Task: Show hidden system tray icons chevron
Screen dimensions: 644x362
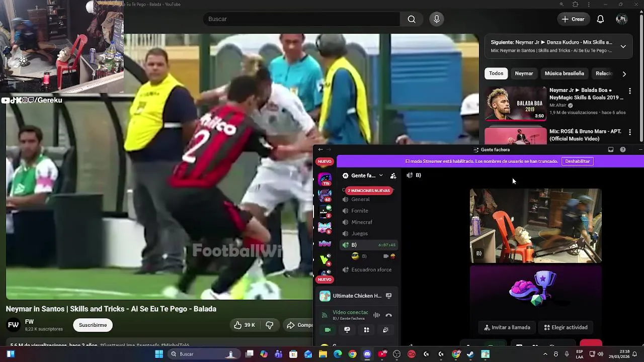Action: click(x=545, y=354)
